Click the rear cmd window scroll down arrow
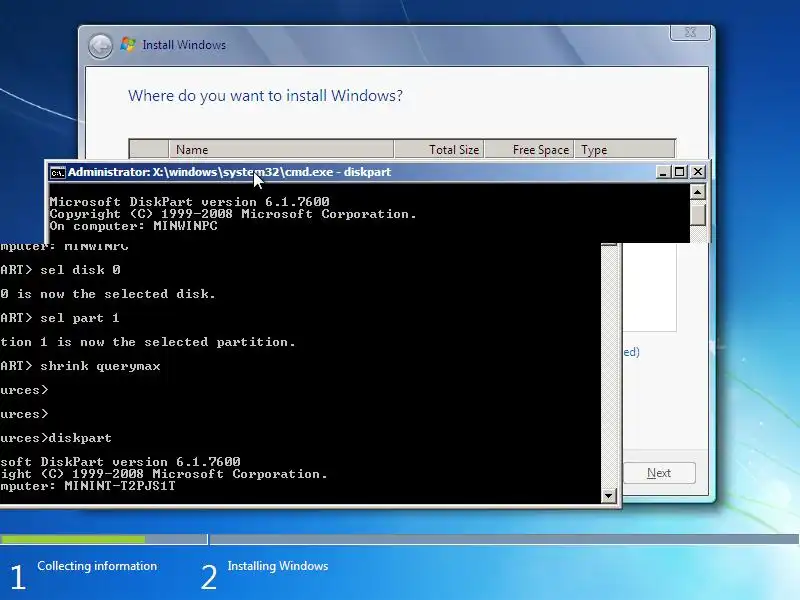 point(608,495)
